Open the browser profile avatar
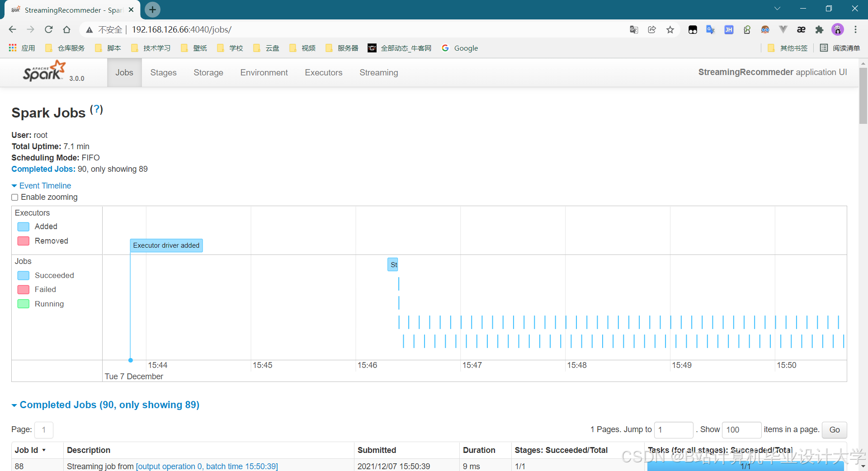Image resolution: width=868 pixels, height=471 pixels. click(838, 30)
